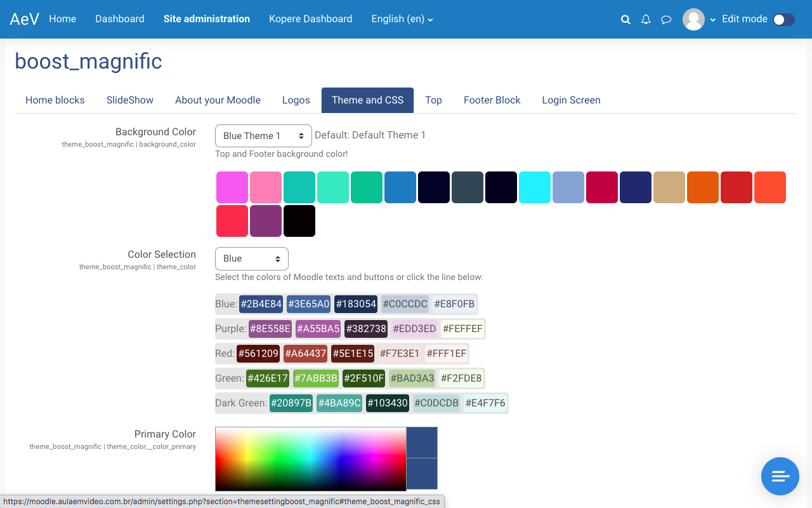Toggle Edit mode switch
The width and height of the screenshot is (812, 508).
click(783, 20)
